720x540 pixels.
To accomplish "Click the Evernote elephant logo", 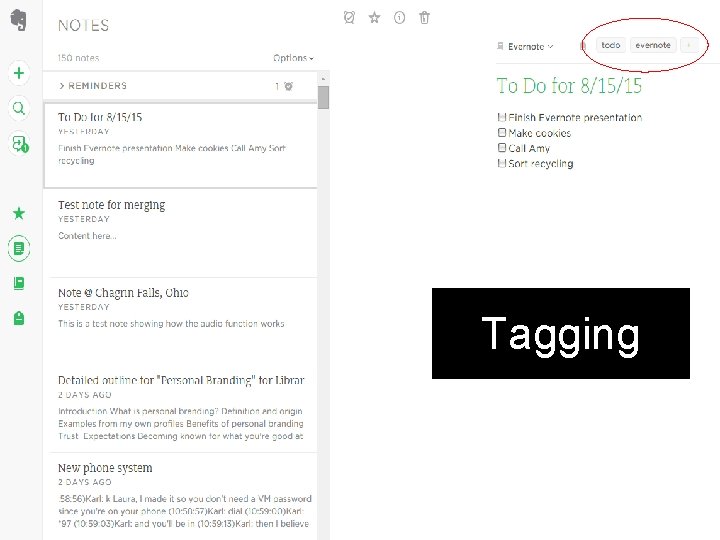I will coord(18,20).
